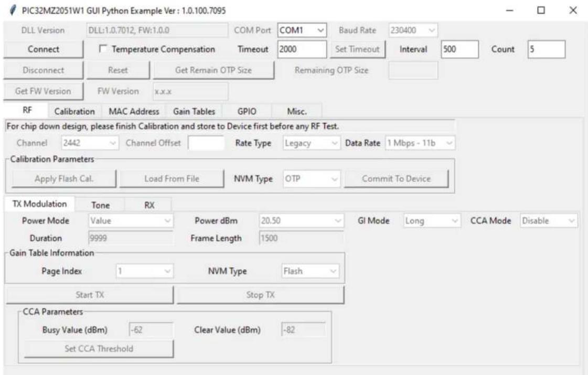Open the Baud Rate dropdown
The height and width of the screenshot is (375, 588).
[412, 30]
